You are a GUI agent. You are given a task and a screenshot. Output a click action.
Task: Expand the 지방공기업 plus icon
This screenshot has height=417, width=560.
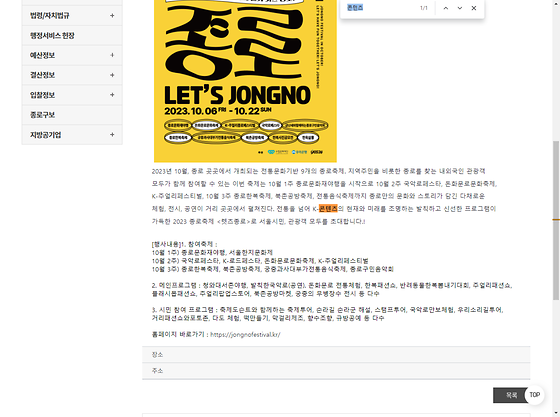[x=112, y=135]
